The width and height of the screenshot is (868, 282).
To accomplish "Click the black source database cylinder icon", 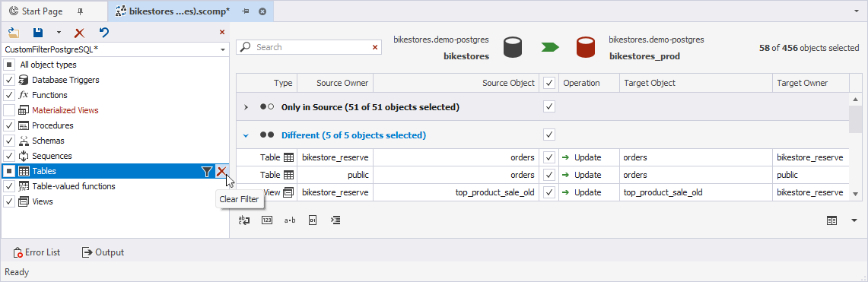I will 513,48.
